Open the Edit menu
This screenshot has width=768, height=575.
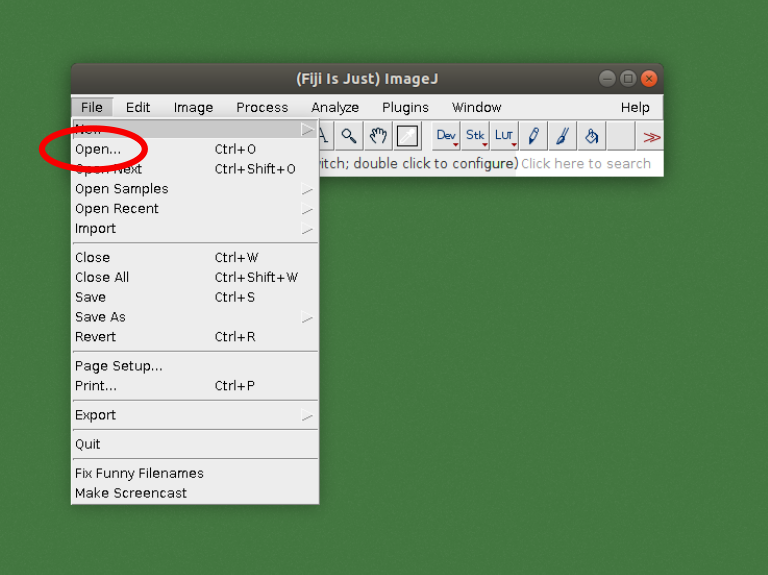(x=138, y=107)
